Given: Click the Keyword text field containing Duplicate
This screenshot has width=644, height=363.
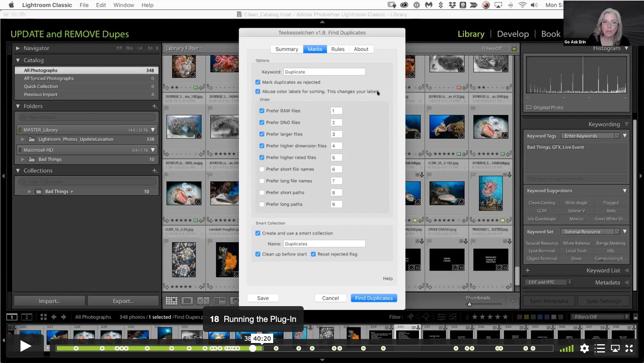Looking at the screenshot, I should [x=324, y=72].
